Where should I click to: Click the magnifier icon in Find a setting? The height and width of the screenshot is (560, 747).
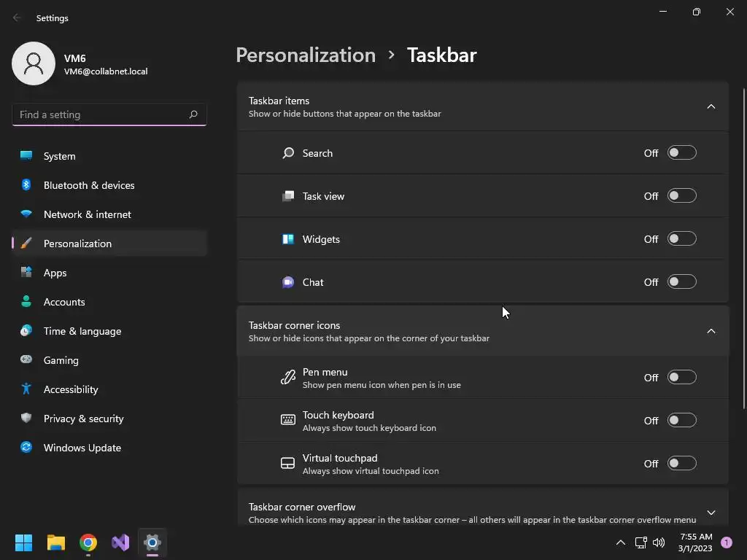click(193, 114)
